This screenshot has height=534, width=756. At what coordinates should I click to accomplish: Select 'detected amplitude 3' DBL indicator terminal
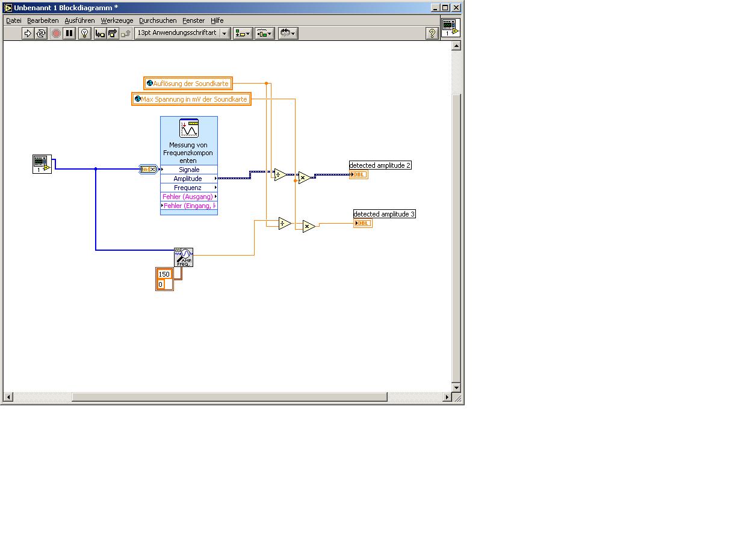click(363, 224)
